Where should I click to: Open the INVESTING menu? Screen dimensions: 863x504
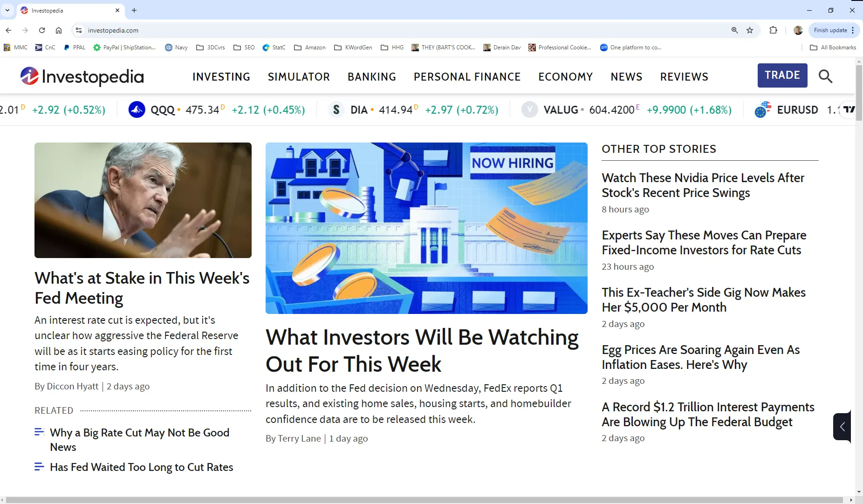click(221, 76)
